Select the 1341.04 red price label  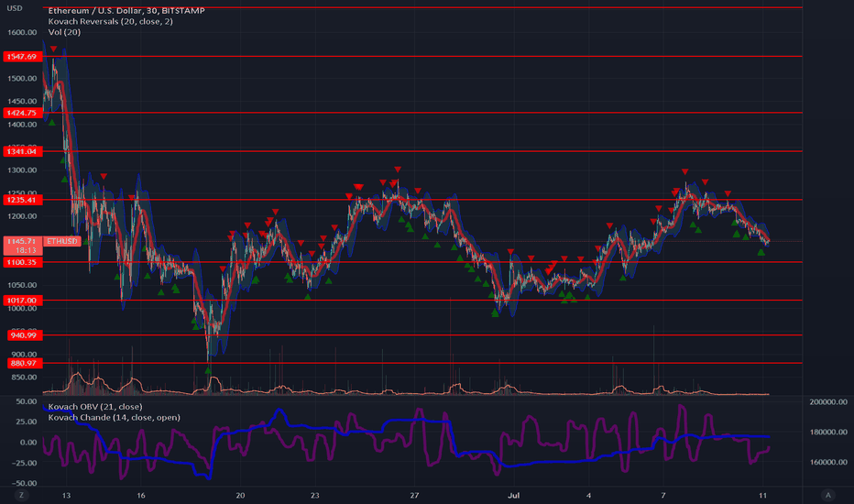(x=22, y=151)
